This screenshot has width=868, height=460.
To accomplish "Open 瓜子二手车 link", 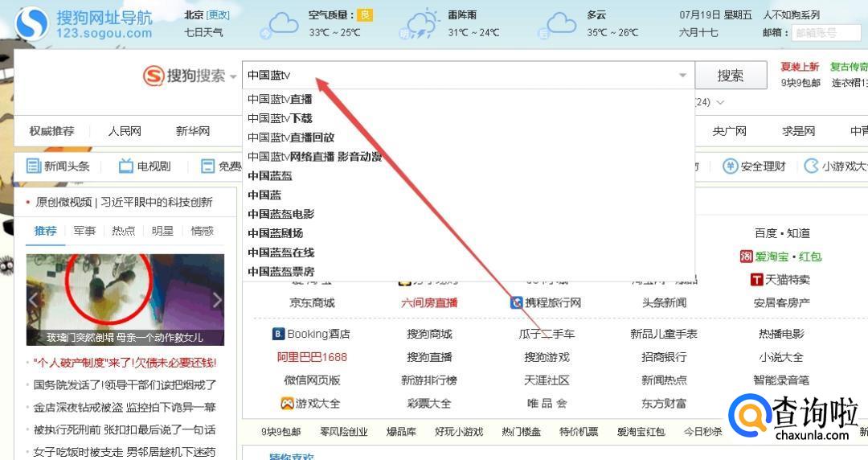I will pos(547,334).
